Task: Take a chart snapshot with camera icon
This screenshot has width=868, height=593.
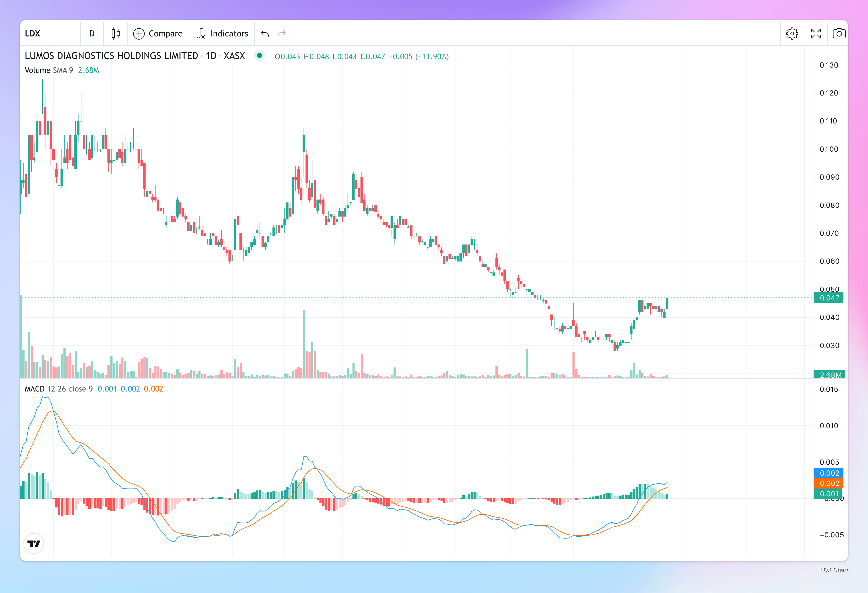Action: tap(839, 34)
